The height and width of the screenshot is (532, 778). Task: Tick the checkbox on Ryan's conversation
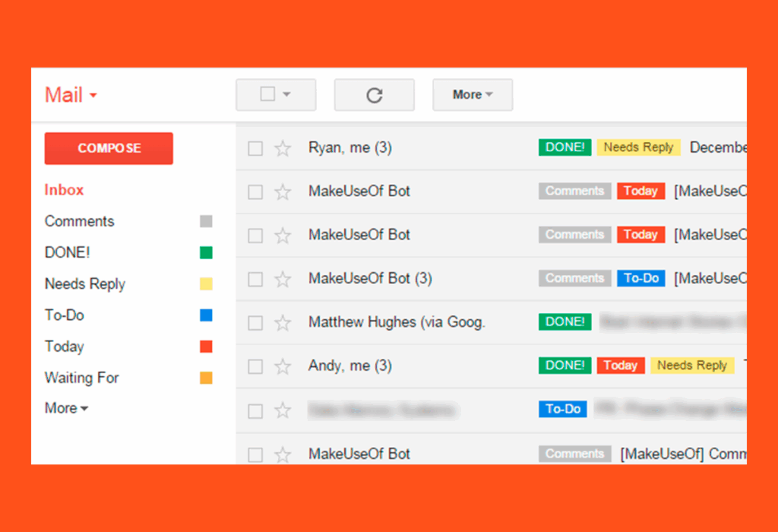(255, 148)
